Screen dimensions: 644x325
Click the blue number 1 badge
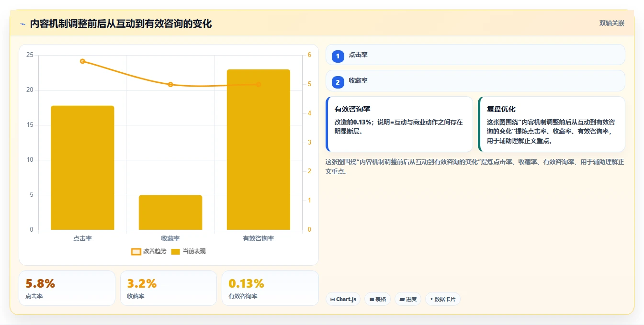pyautogui.click(x=338, y=56)
